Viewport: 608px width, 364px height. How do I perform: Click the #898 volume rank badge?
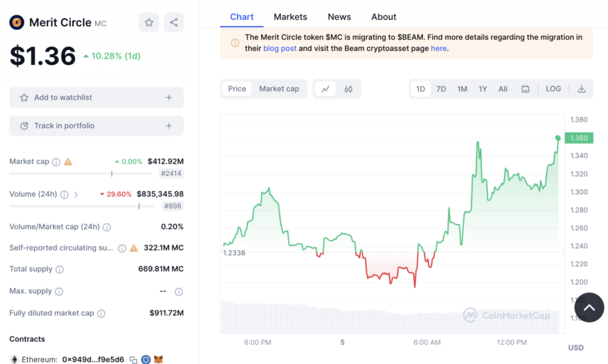[x=172, y=206]
